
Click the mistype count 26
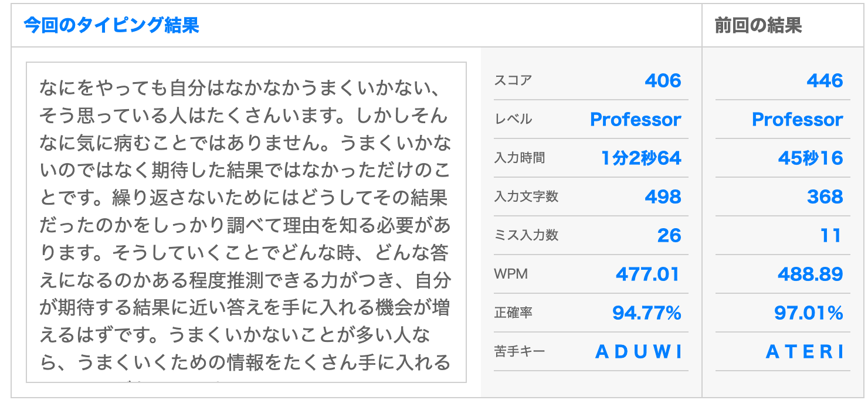point(669,235)
